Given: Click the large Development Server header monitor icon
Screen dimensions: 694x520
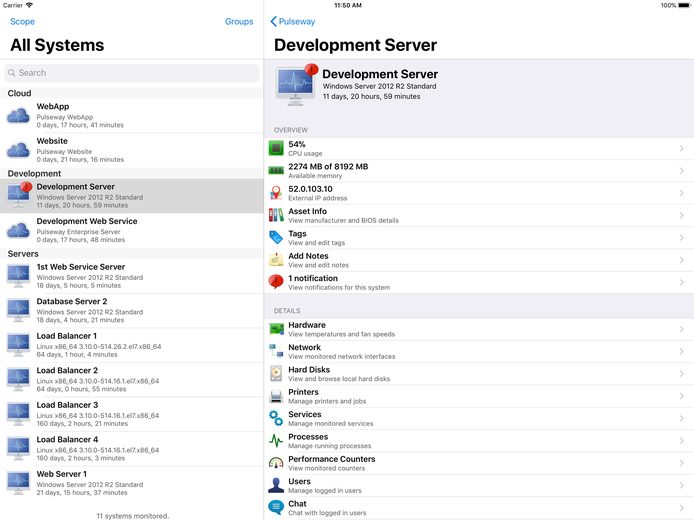Looking at the screenshot, I should [296, 86].
